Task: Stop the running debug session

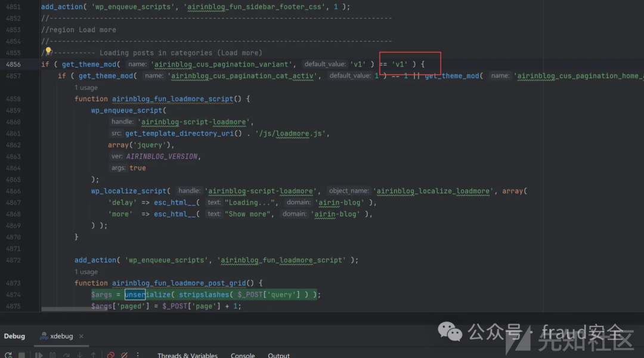Action: tap(22, 355)
